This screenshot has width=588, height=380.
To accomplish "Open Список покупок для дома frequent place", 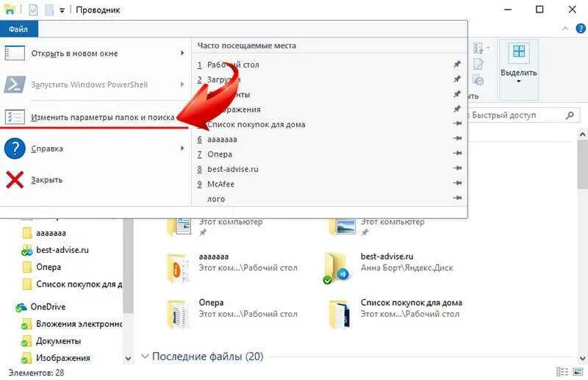I will [x=256, y=124].
